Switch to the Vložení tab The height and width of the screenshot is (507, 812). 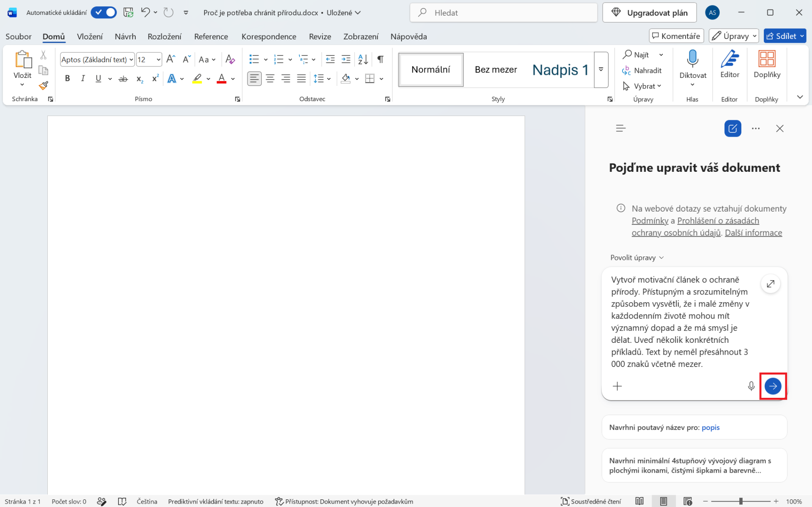coord(90,36)
